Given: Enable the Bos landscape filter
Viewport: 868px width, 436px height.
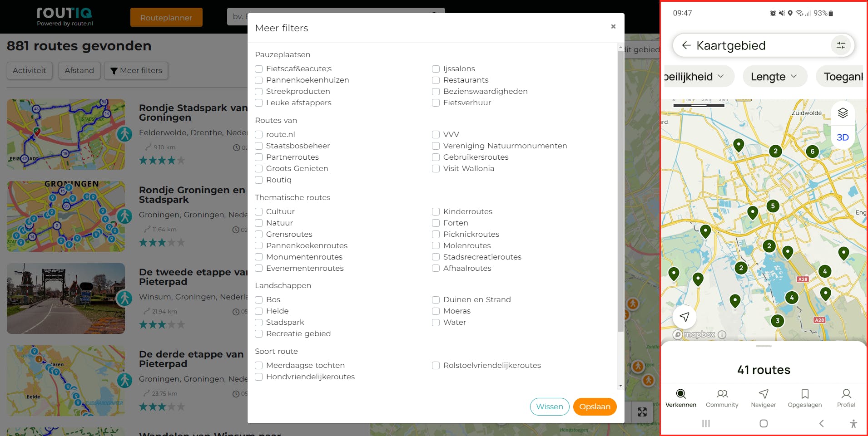Looking at the screenshot, I should click(259, 299).
